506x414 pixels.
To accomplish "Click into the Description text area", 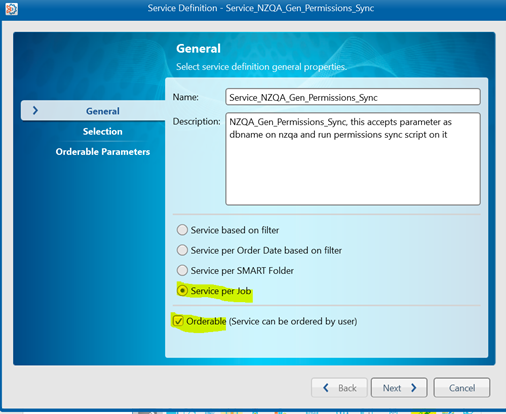I will click(x=353, y=159).
